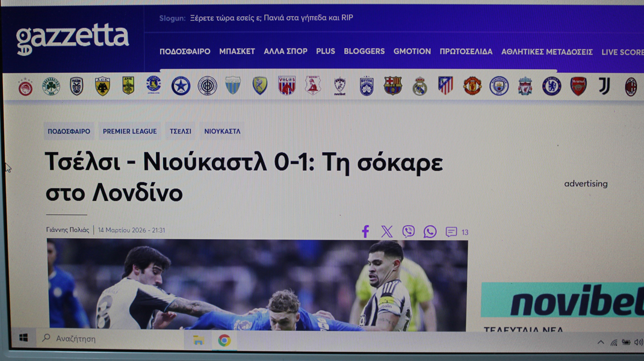Screen dimensions: 644x361
Task: Select the PREMIER LEAGUE tag
Action: point(129,131)
